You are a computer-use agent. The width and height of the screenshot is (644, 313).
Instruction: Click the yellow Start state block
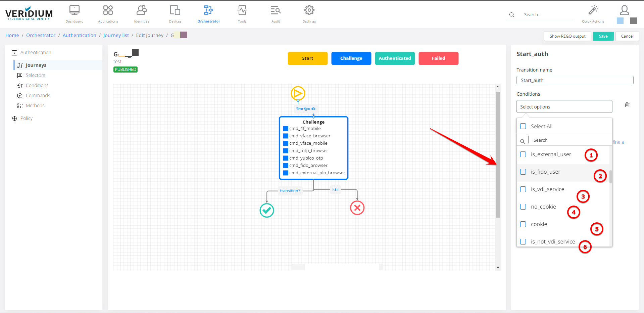pyautogui.click(x=307, y=58)
